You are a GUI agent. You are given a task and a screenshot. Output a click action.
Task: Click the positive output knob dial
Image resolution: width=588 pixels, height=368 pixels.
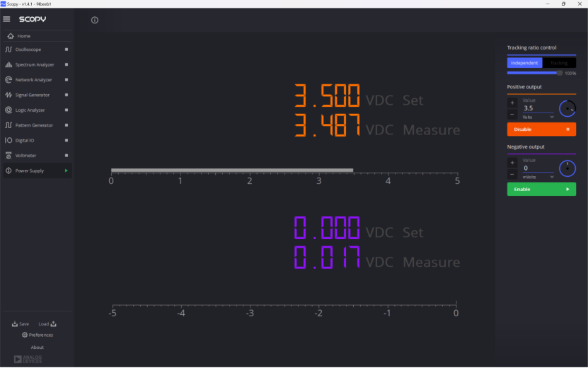(567, 109)
